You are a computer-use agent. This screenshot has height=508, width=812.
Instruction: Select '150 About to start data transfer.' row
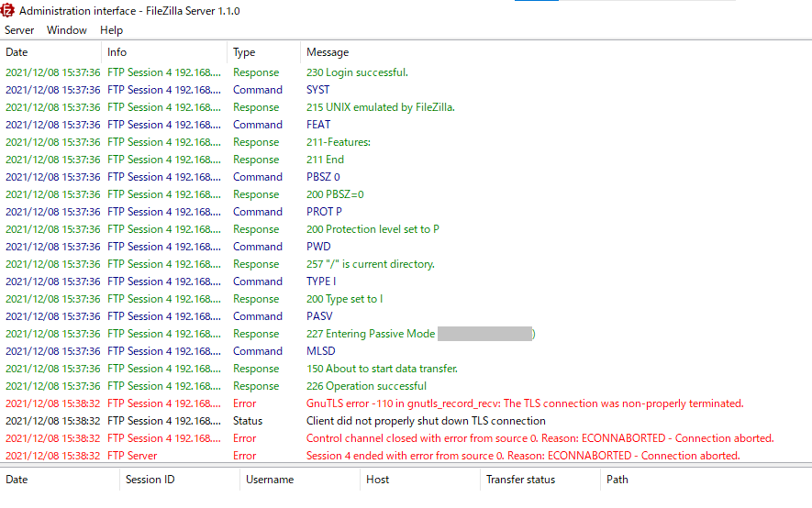[x=406, y=369]
